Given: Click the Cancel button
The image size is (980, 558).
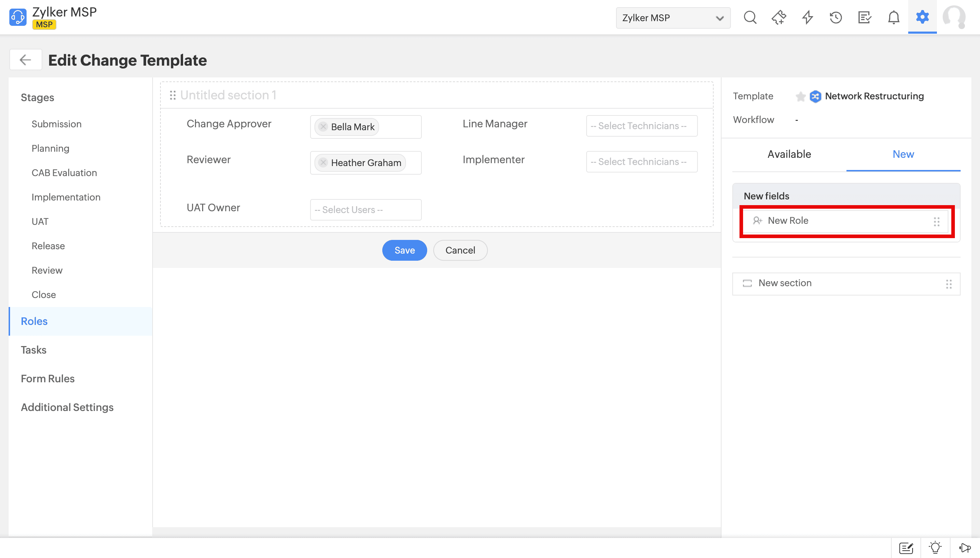Looking at the screenshot, I should point(460,250).
